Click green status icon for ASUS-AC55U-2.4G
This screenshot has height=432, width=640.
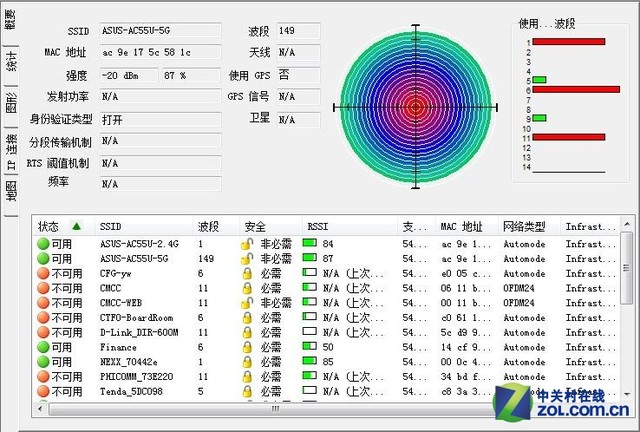click(43, 244)
